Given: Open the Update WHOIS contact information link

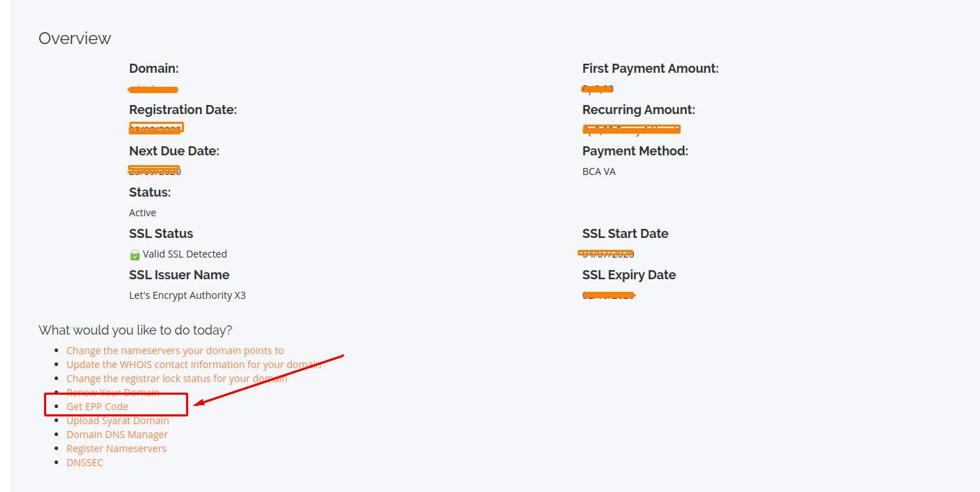Looking at the screenshot, I should 193,365.
